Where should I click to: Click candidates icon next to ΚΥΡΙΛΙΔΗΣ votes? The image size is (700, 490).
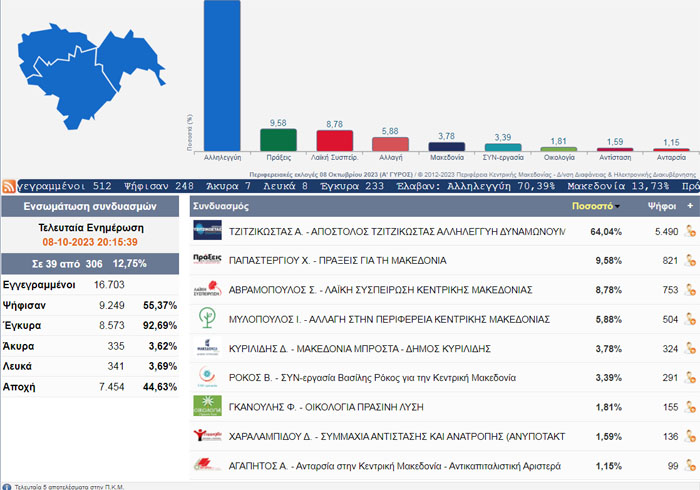point(689,349)
